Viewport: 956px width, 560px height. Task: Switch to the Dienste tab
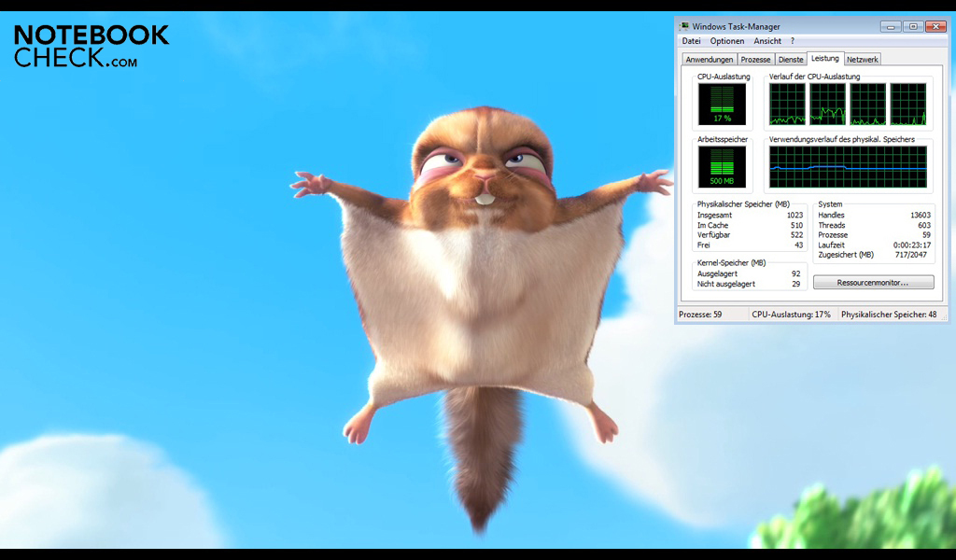791,60
